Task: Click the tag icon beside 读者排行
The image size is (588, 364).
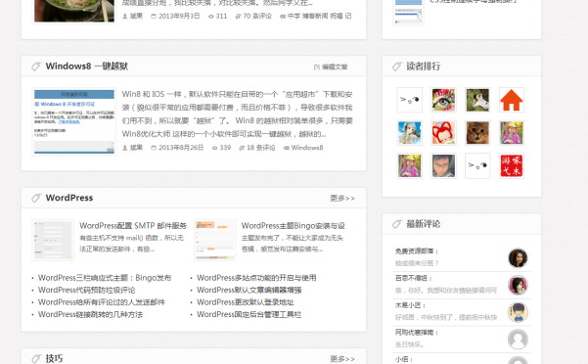Action: (x=397, y=67)
